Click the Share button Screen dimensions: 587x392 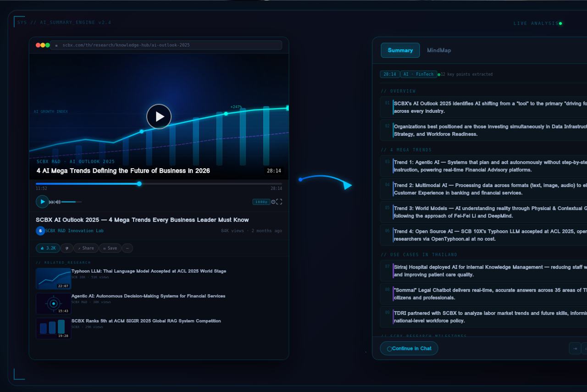tap(86, 248)
